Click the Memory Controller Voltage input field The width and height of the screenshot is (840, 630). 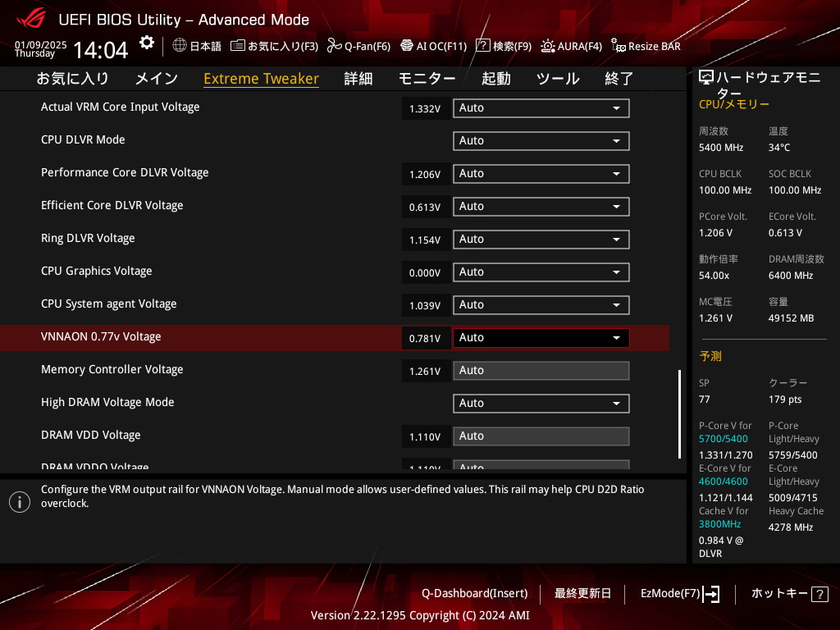pos(541,371)
